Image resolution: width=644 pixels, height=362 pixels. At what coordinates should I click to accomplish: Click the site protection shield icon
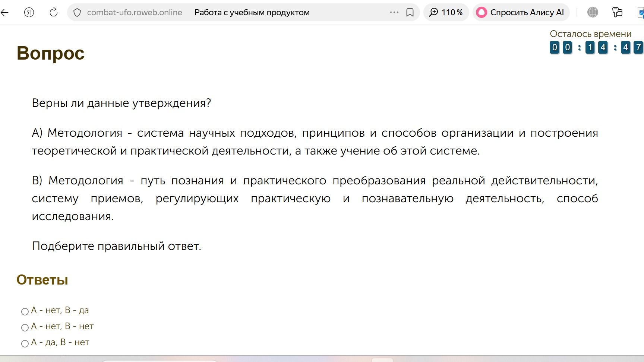[77, 13]
